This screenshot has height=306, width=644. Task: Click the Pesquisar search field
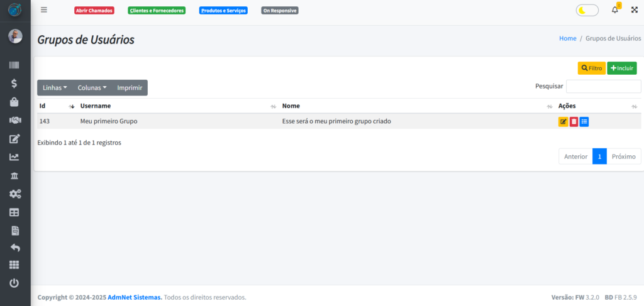pyautogui.click(x=603, y=86)
